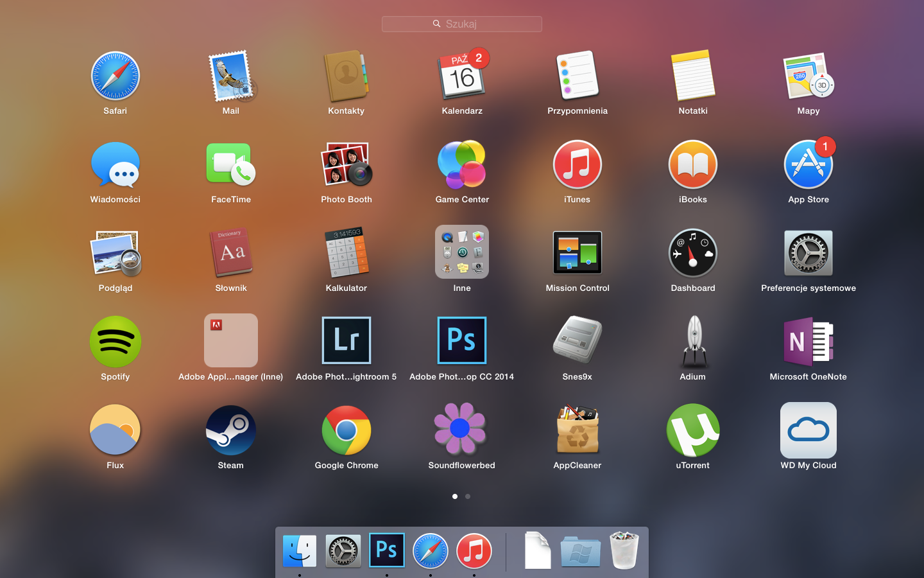
Task: Launch uTorrent
Action: 693,430
